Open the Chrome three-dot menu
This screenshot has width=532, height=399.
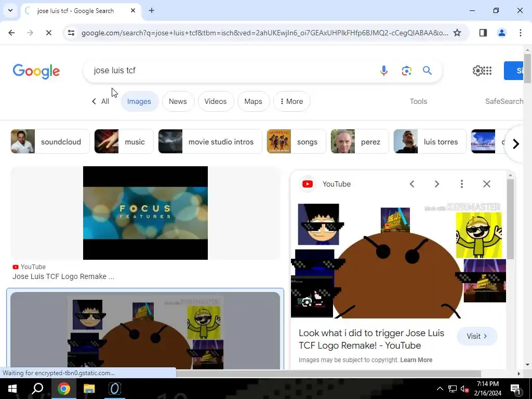(520, 33)
